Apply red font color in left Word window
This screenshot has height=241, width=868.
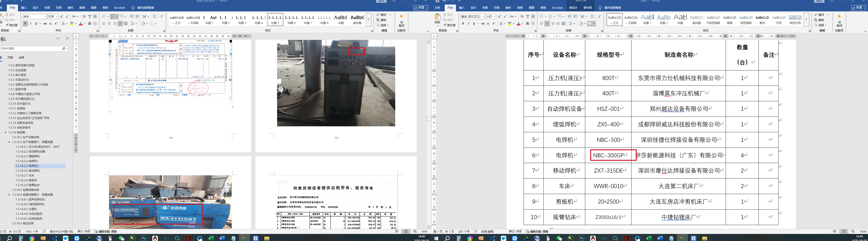click(81, 23)
